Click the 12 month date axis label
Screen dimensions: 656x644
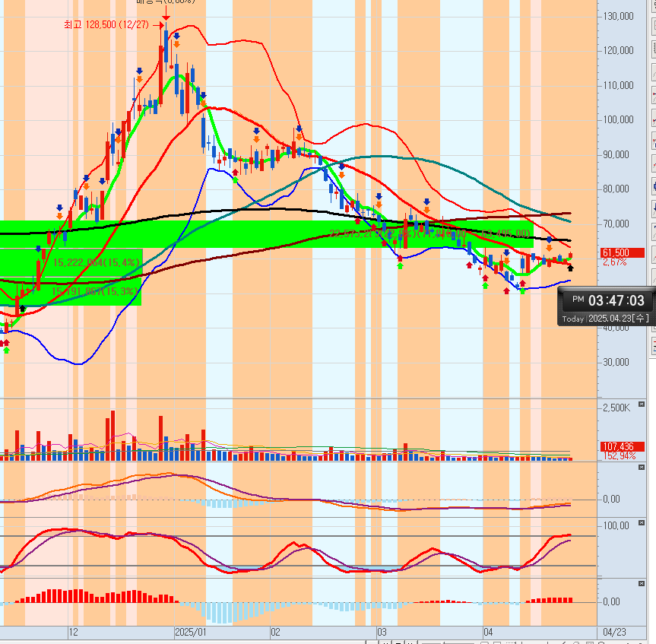[73, 632]
